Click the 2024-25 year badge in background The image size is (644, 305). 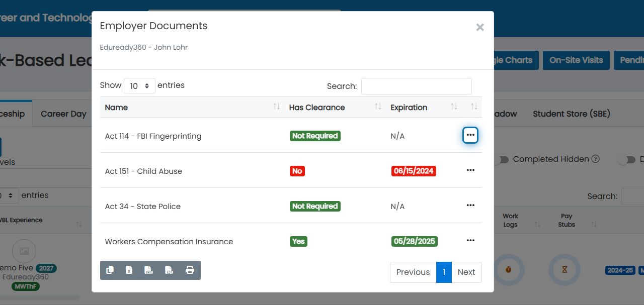(x=620, y=270)
